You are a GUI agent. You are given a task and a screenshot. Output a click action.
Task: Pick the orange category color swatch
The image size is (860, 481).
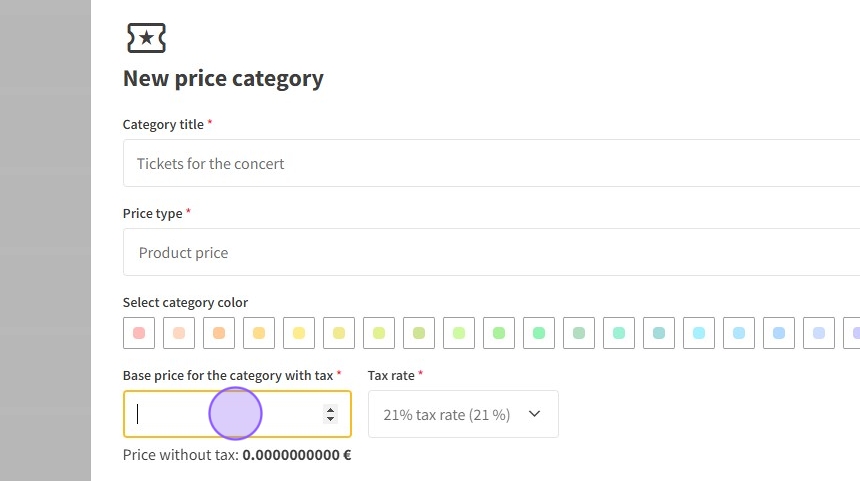pyautogui.click(x=219, y=333)
